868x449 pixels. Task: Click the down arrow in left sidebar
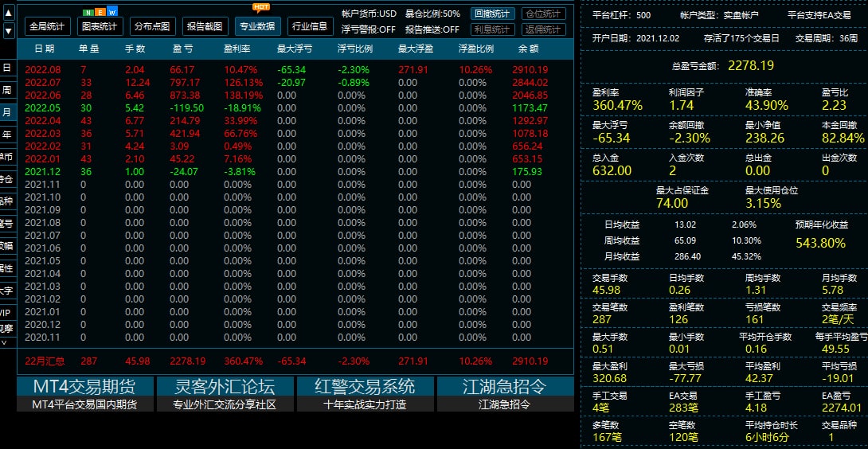(8, 31)
